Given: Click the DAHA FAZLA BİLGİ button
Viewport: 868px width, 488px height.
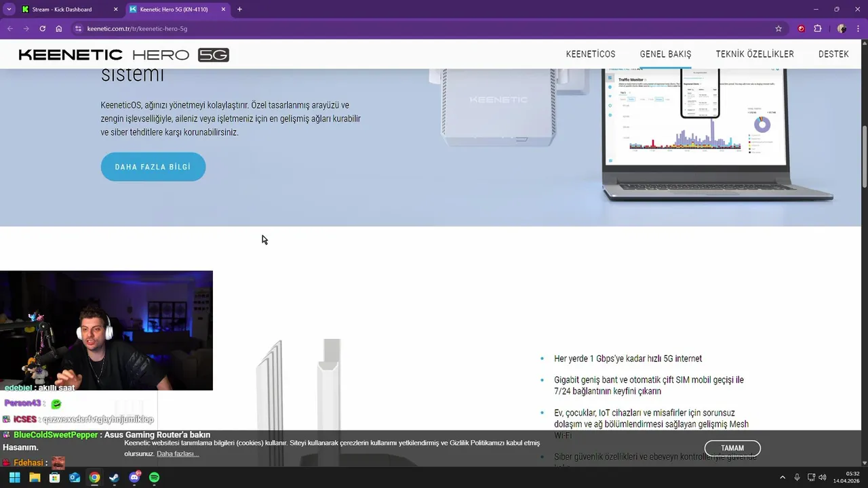Looking at the screenshot, I should pos(153,167).
